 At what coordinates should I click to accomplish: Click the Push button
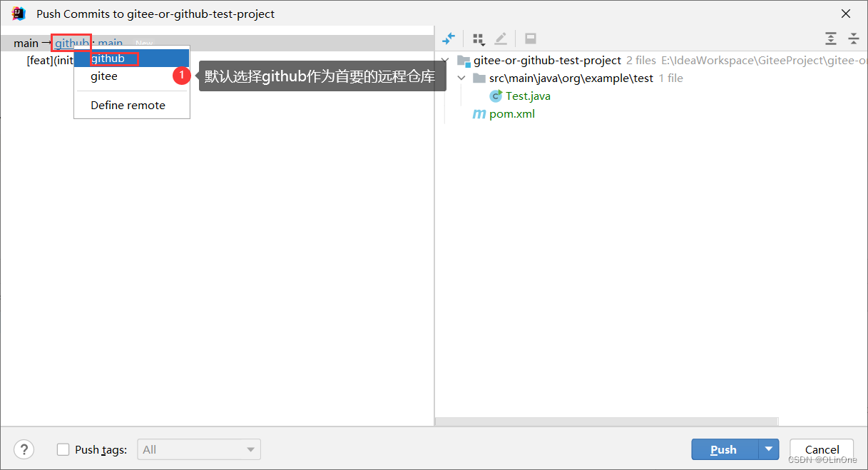[724, 449]
